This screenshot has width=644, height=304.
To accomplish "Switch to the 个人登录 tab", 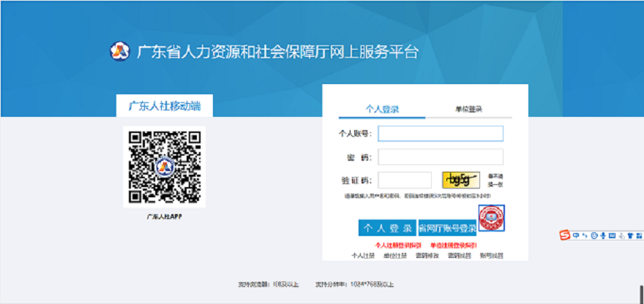I will point(382,110).
